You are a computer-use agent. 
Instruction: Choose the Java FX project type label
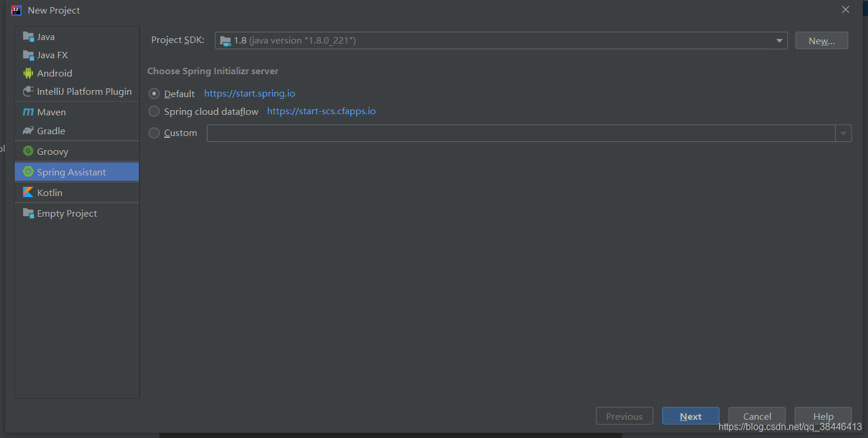[52, 55]
